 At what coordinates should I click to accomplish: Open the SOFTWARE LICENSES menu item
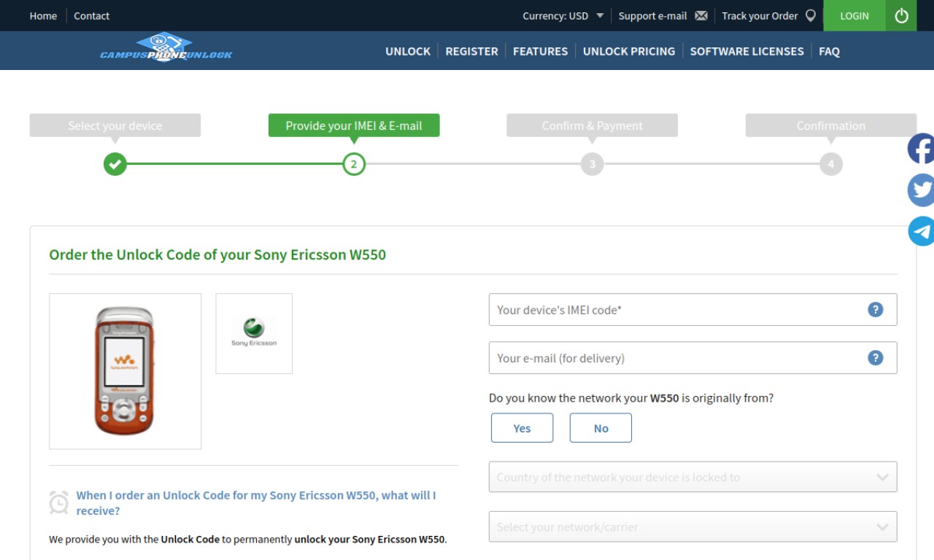(x=746, y=51)
